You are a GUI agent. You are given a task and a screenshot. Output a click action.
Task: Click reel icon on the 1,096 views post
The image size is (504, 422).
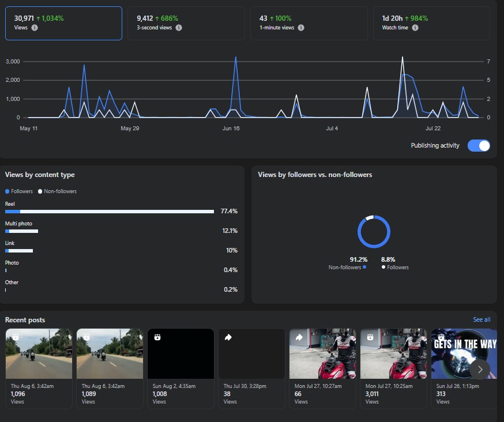click(16, 337)
